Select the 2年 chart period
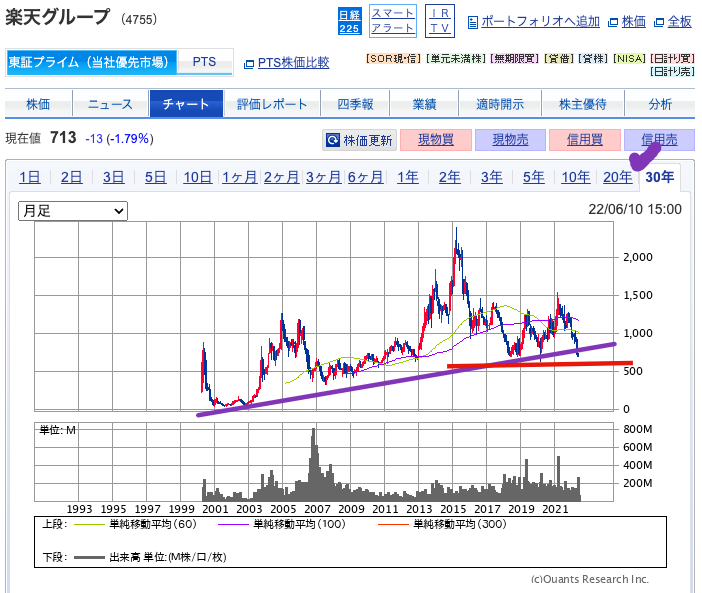702x593 pixels. [449, 177]
